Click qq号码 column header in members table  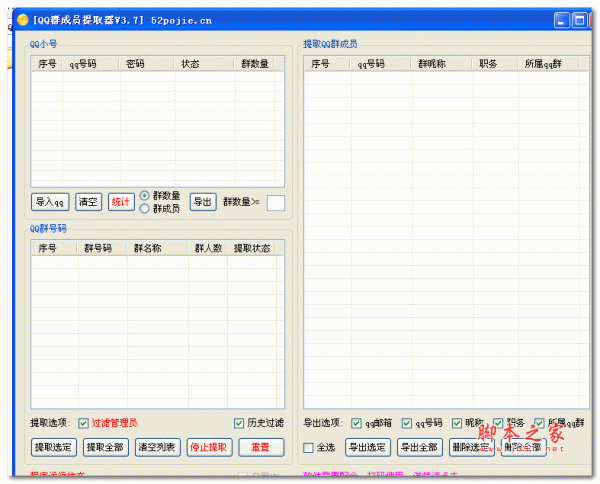[381, 64]
